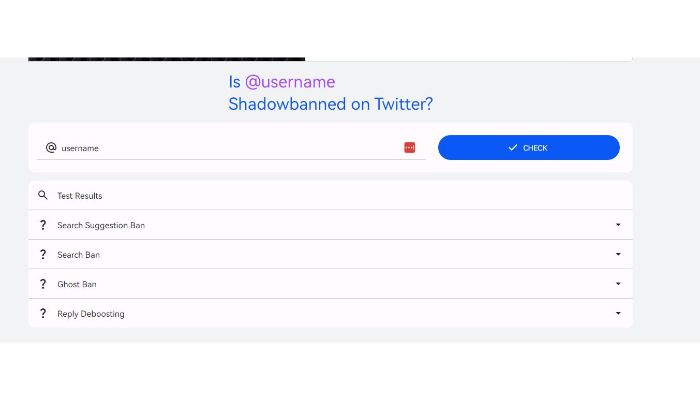This screenshot has height=400, width=700.
Task: Click the black progress bar at top
Action: pyautogui.click(x=167, y=59)
